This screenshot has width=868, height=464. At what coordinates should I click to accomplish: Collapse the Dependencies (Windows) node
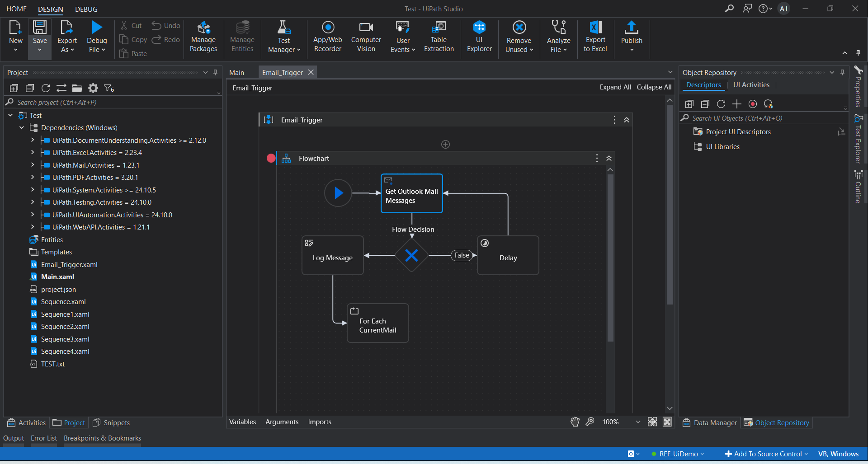[21, 128]
